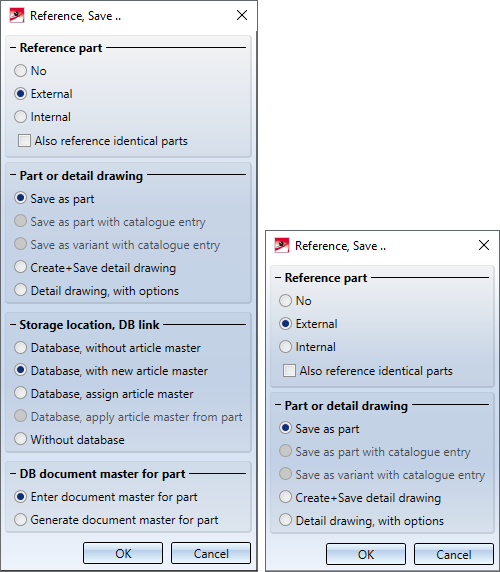Click the app icon in left dialog title bar

(x=17, y=16)
